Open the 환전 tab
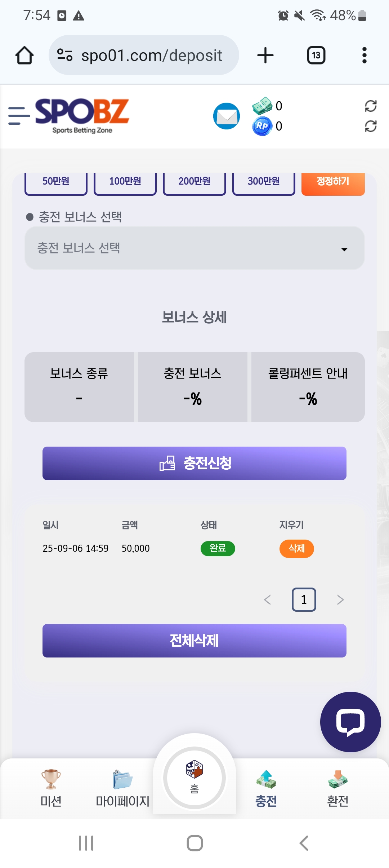Viewport: 389px width, 868px height. [x=337, y=788]
